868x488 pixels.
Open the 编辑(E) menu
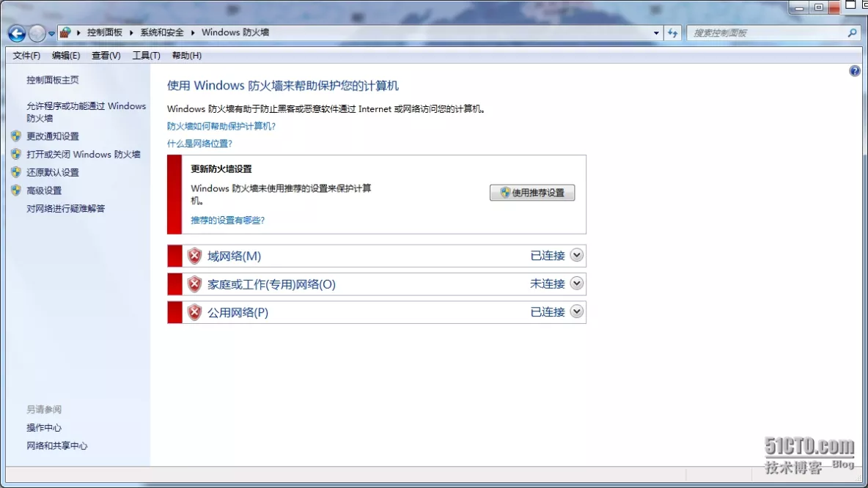click(x=66, y=56)
